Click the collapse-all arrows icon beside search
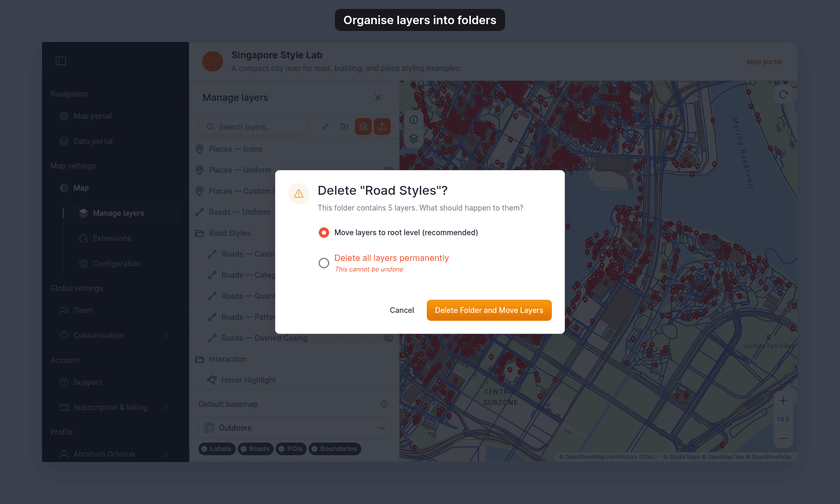This screenshot has height=504, width=840. (x=325, y=127)
